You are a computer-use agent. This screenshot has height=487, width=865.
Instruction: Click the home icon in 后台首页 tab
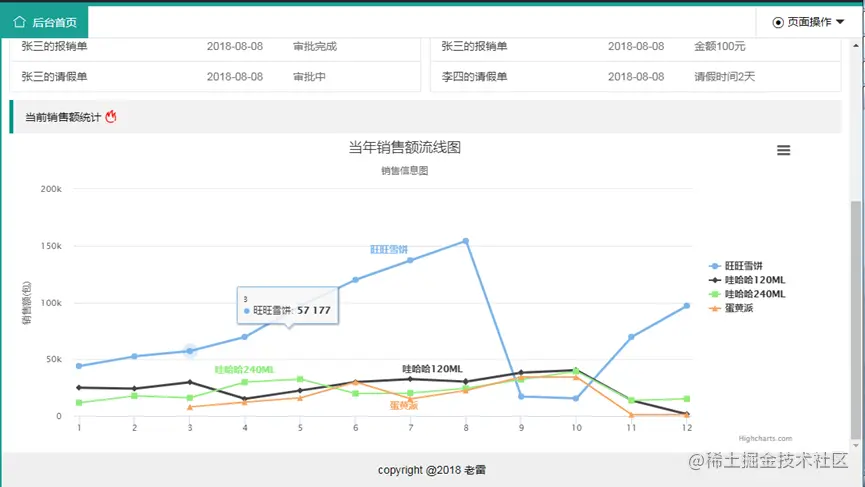pyautogui.click(x=20, y=22)
